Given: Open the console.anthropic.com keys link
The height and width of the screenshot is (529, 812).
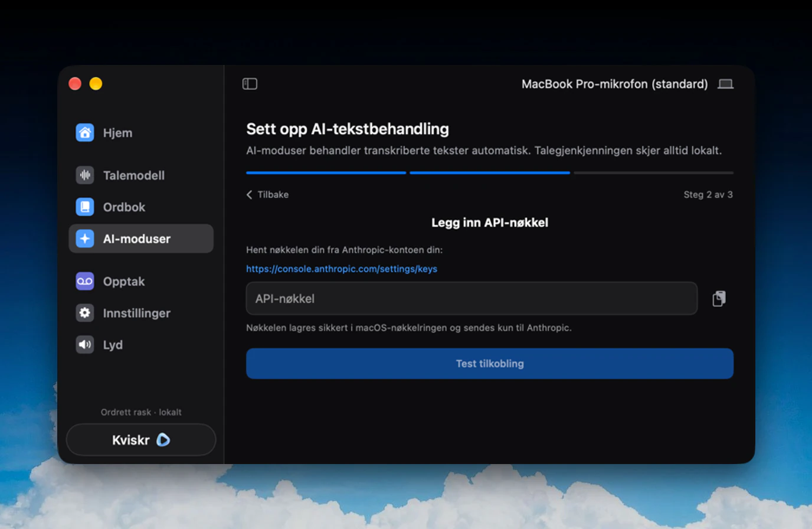Looking at the screenshot, I should coord(342,269).
